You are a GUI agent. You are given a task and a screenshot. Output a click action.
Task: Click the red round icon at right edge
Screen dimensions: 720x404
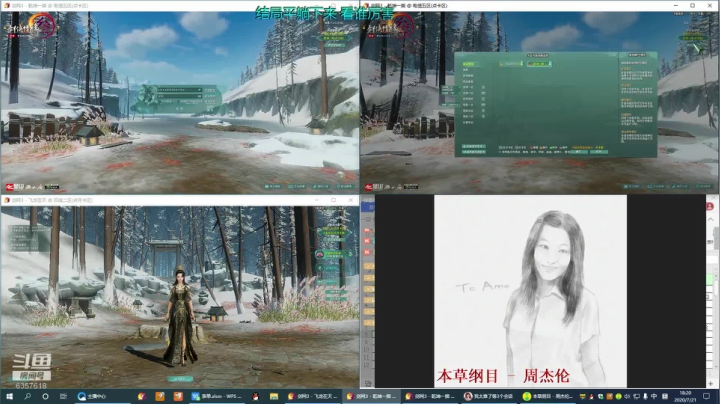(710, 206)
